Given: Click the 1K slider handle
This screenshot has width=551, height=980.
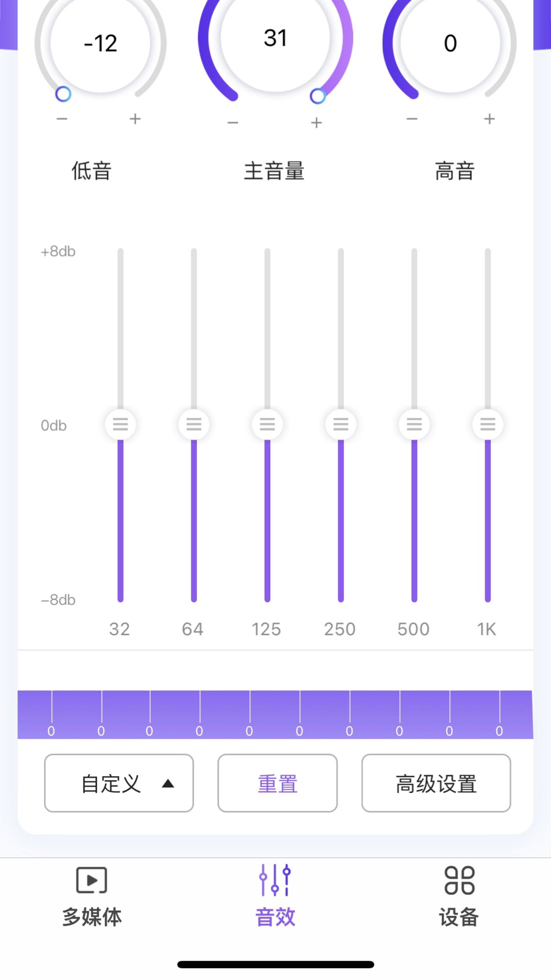Looking at the screenshot, I should point(487,424).
